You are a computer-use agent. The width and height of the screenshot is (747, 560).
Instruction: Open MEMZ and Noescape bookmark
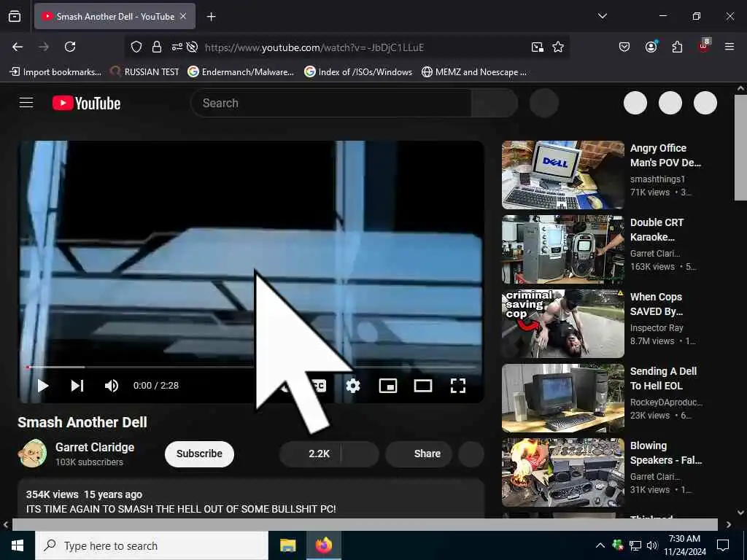point(474,72)
